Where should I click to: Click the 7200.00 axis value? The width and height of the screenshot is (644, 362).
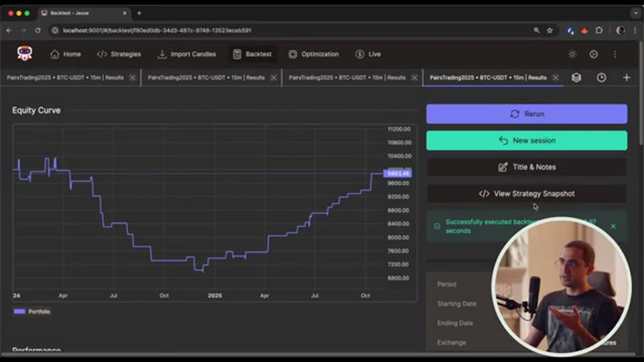[398, 264]
